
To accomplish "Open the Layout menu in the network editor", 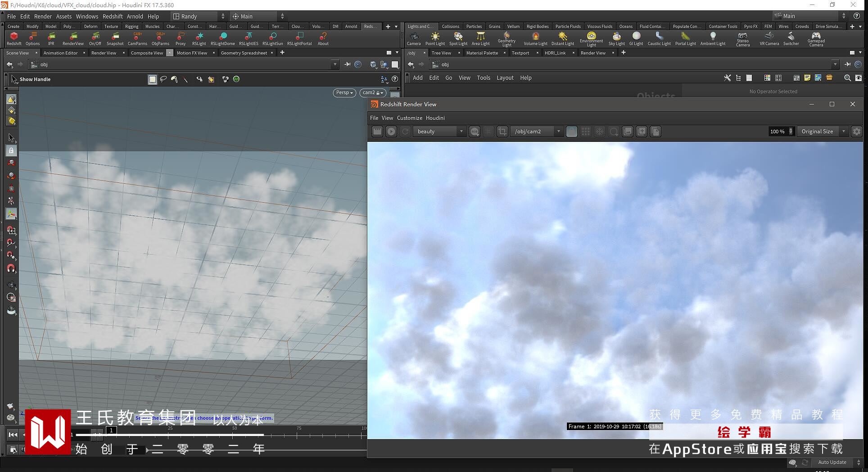I will (x=505, y=78).
